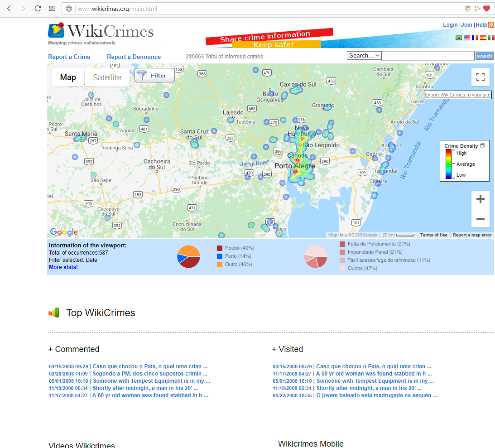Collapse the Crime Density legend icon

482,145
